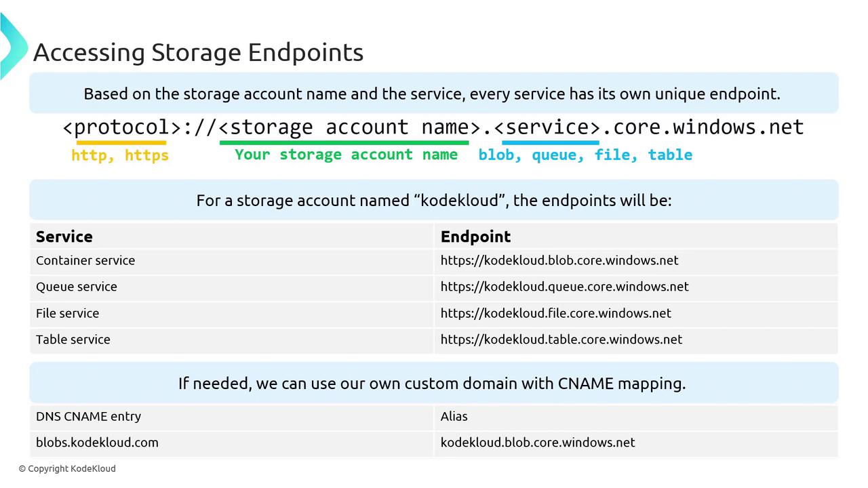Click the Queue service row label
The width and height of the screenshot is (868, 488).
[x=77, y=287]
